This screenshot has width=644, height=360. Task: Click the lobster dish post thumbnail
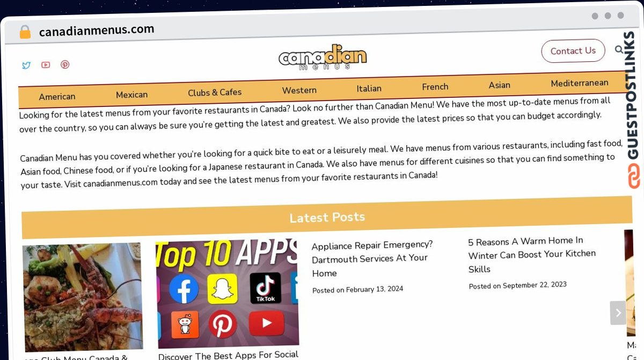(83, 297)
